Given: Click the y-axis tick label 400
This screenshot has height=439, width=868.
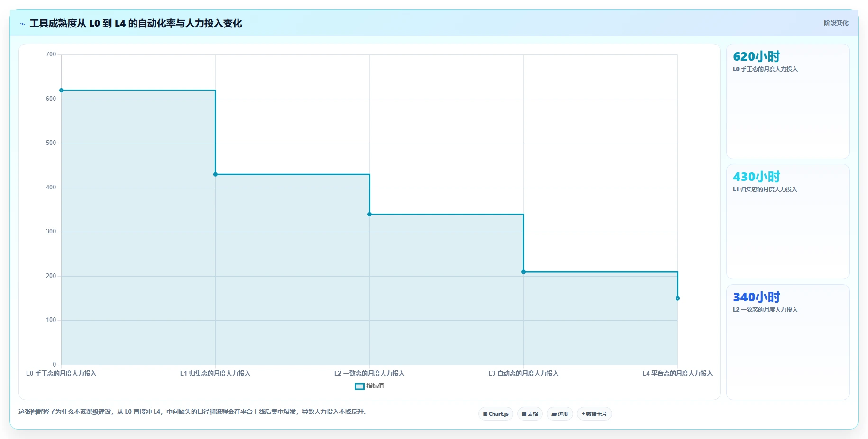Looking at the screenshot, I should click(51, 188).
